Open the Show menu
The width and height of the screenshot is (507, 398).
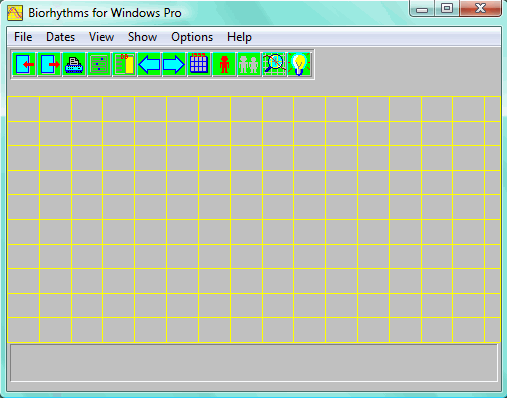click(x=142, y=37)
